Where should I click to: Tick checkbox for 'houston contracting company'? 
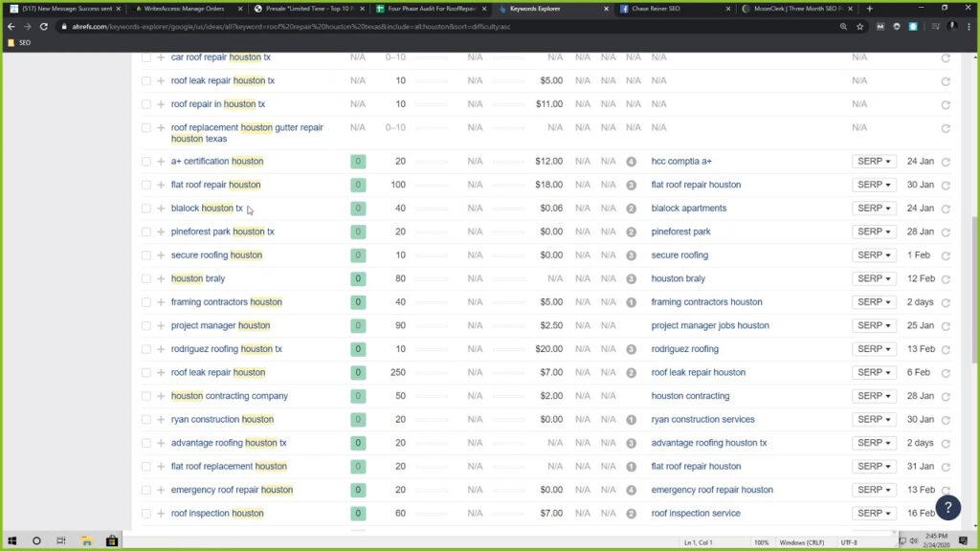pos(146,396)
